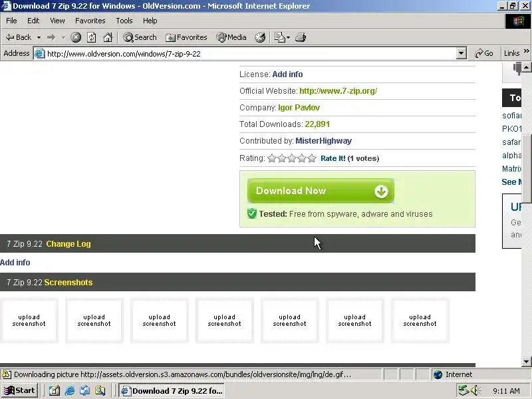Click Add info under Change Log

coord(15,263)
